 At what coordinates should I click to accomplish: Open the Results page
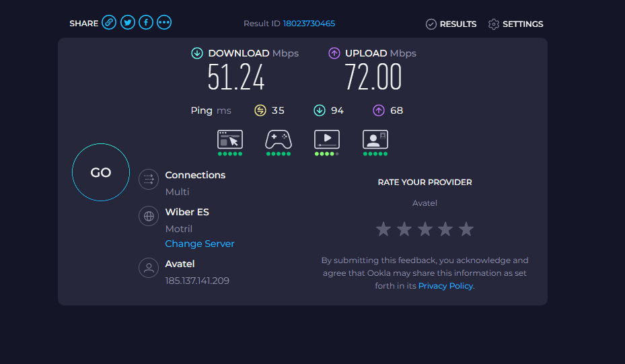tap(451, 24)
